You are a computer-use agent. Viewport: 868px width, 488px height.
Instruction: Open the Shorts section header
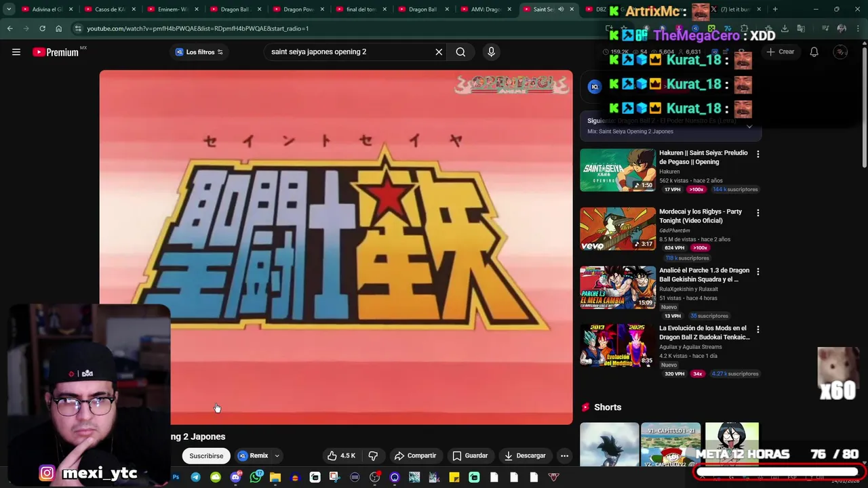608,407
